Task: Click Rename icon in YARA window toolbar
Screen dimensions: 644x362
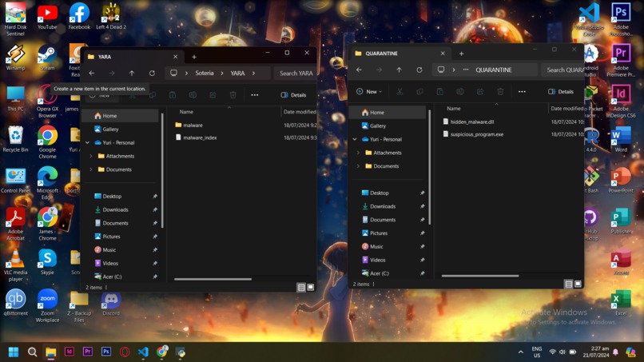Action: [193, 95]
